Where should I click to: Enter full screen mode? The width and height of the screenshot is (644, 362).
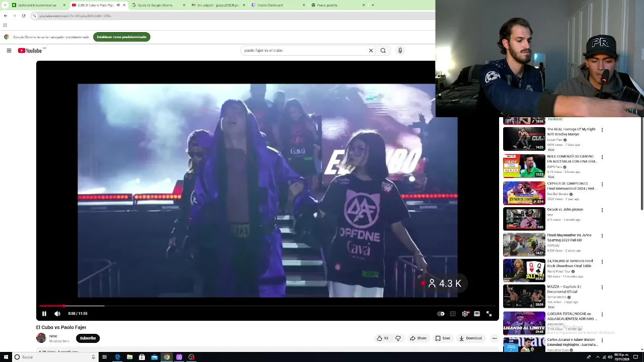click(489, 314)
